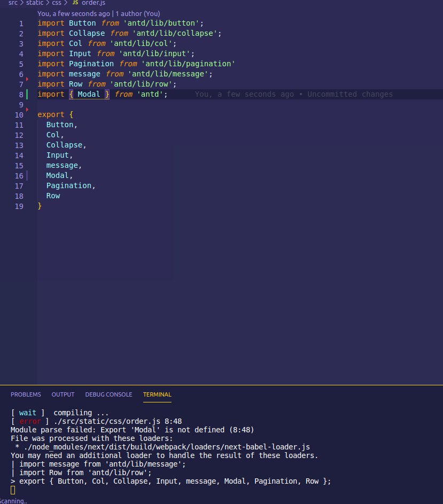Viewport: 443px width, 504px height.
Task: Click 'Row' on line 18
Action: click(x=53, y=196)
